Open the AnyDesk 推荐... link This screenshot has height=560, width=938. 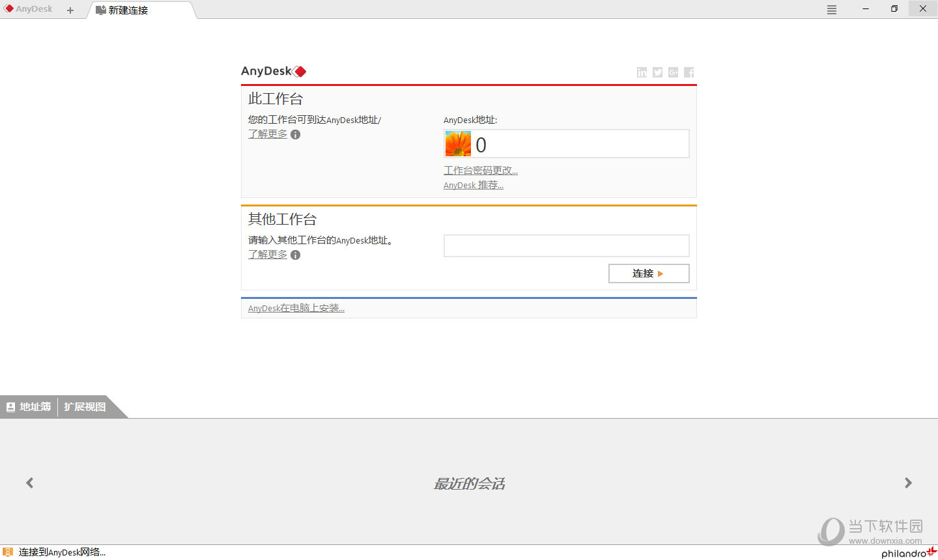pyautogui.click(x=474, y=186)
